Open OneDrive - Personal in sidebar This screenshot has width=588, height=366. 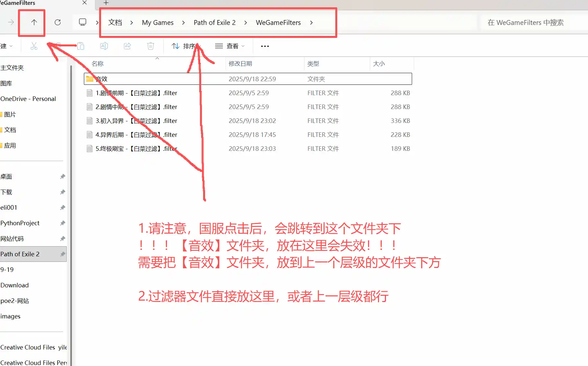click(x=28, y=99)
